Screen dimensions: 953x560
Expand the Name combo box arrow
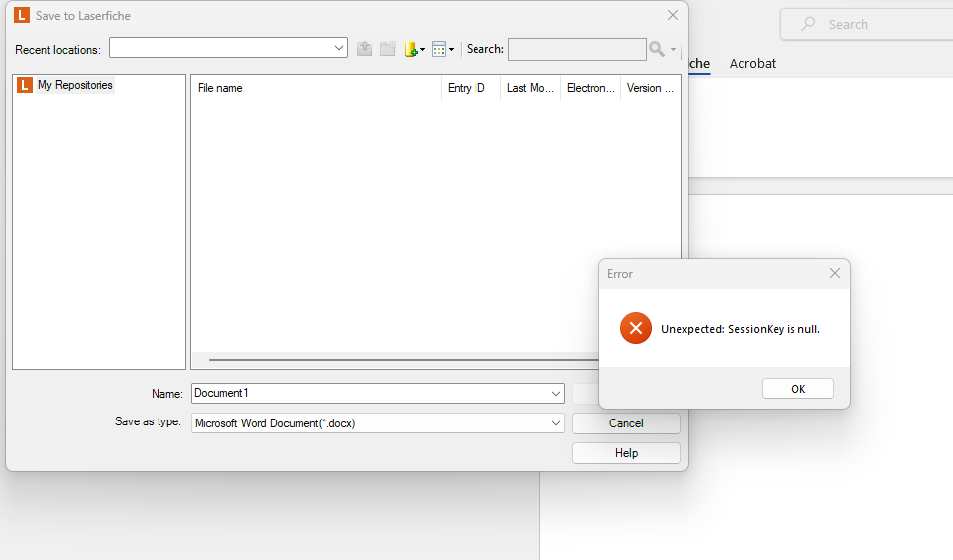click(x=555, y=393)
